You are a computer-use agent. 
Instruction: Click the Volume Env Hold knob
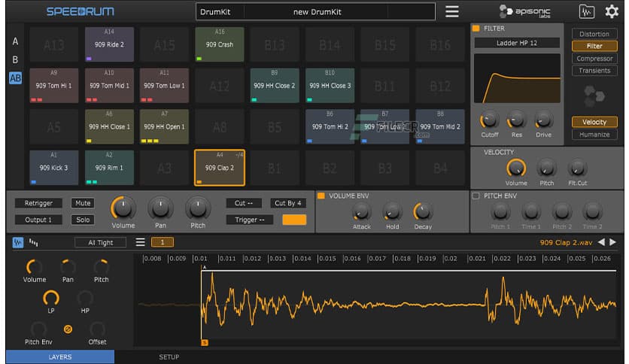392,212
